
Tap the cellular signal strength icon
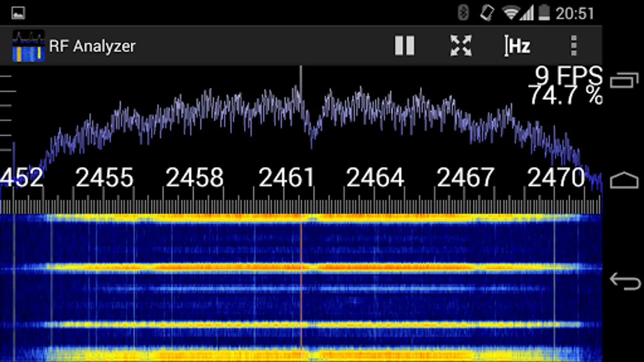click(x=526, y=13)
